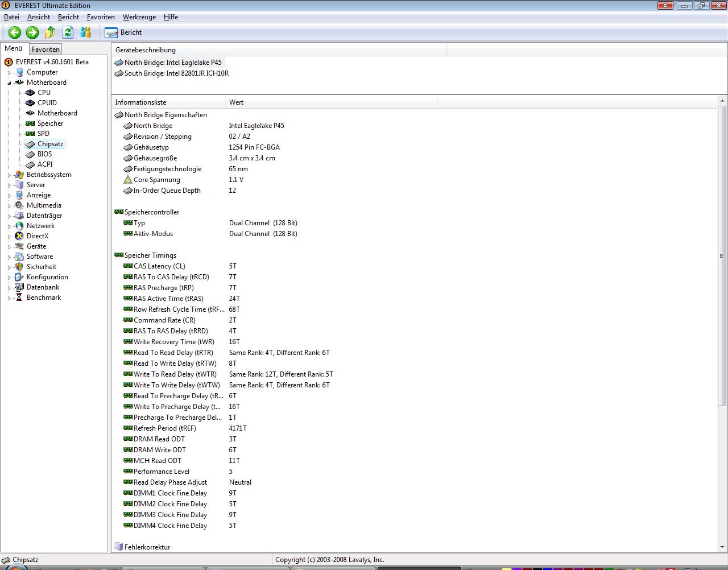Viewport: 728px width, 570px height.
Task: Click the Gerätebeschreibung column header
Action: 279,50
